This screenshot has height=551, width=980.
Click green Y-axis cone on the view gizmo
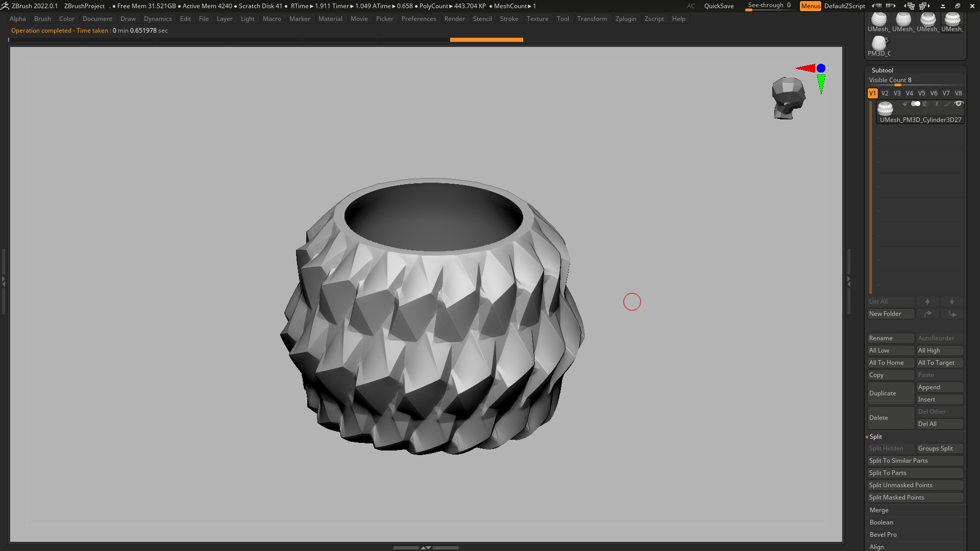(x=821, y=84)
